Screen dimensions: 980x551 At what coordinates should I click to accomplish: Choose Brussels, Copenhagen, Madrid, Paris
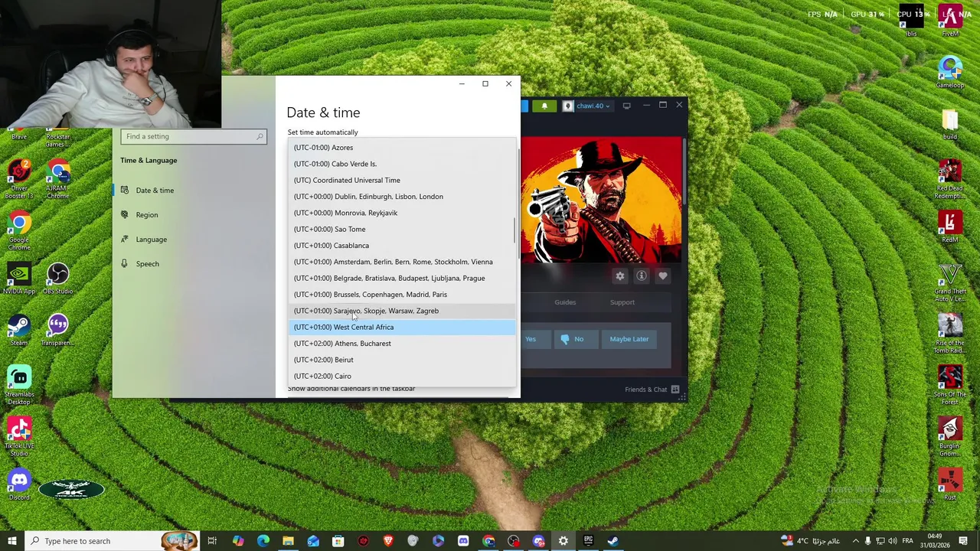click(403, 295)
